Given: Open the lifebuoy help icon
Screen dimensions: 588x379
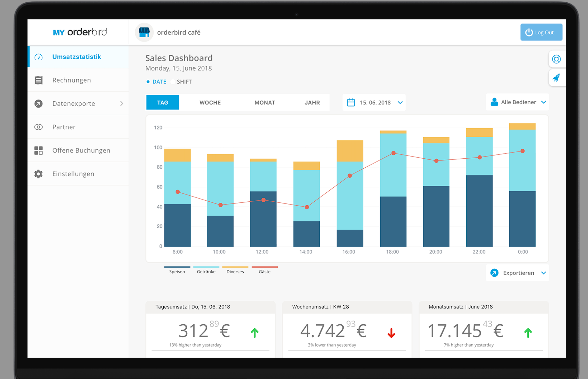Looking at the screenshot, I should click(556, 59).
